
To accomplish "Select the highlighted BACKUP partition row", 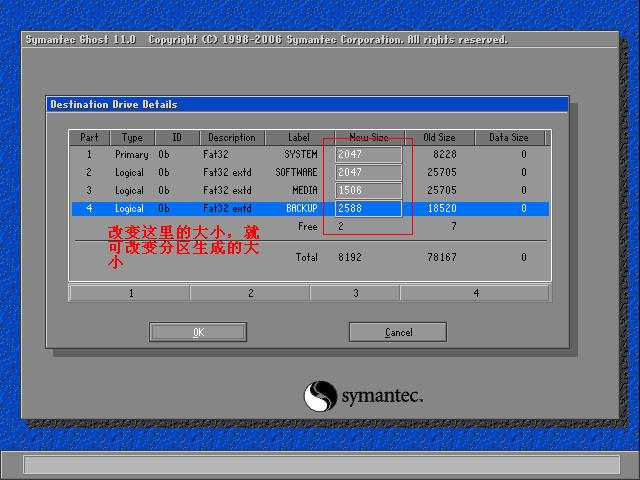I will (200, 209).
